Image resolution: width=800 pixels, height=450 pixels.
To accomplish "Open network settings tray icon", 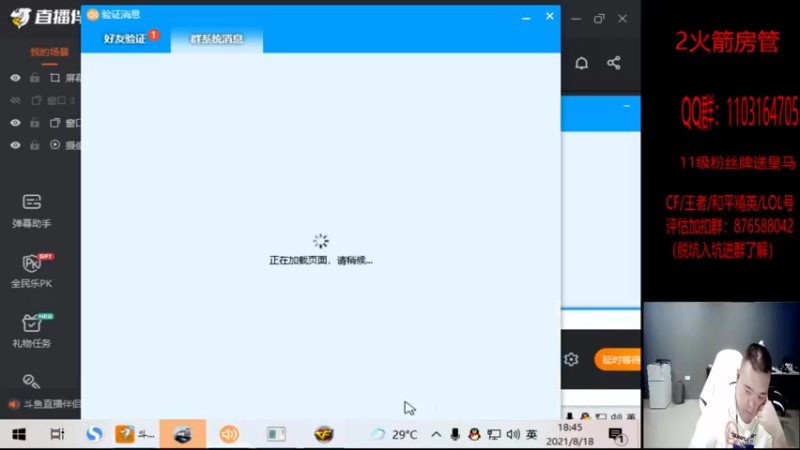I will pyautogui.click(x=493, y=435).
